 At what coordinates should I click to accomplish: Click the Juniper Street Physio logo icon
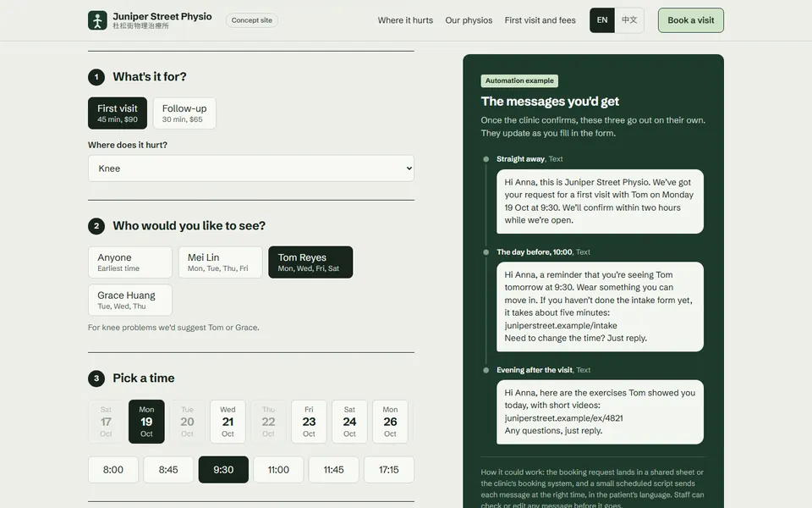(x=97, y=20)
